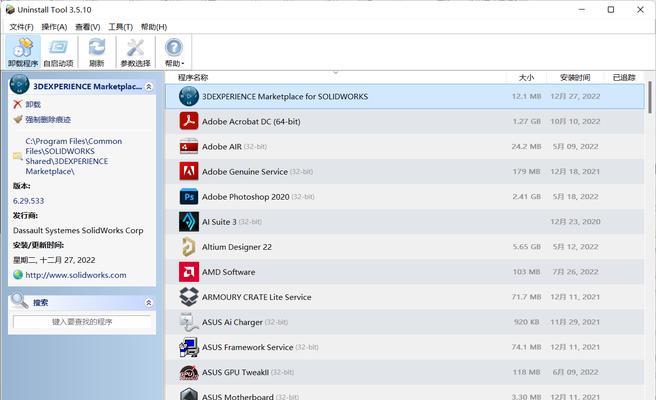Open the 3DEXPERIENCE Marketplace install folder path
Image resolution: width=656 pixels, height=400 pixels.
pos(74,156)
